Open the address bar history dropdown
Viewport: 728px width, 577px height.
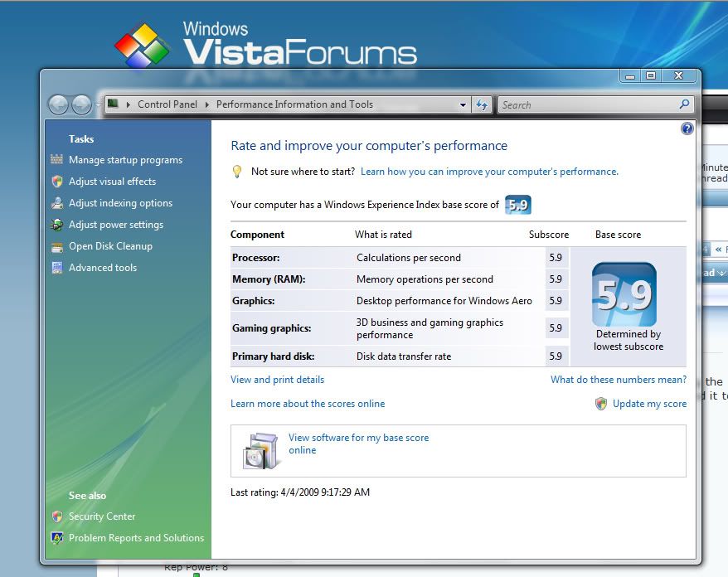tap(463, 105)
